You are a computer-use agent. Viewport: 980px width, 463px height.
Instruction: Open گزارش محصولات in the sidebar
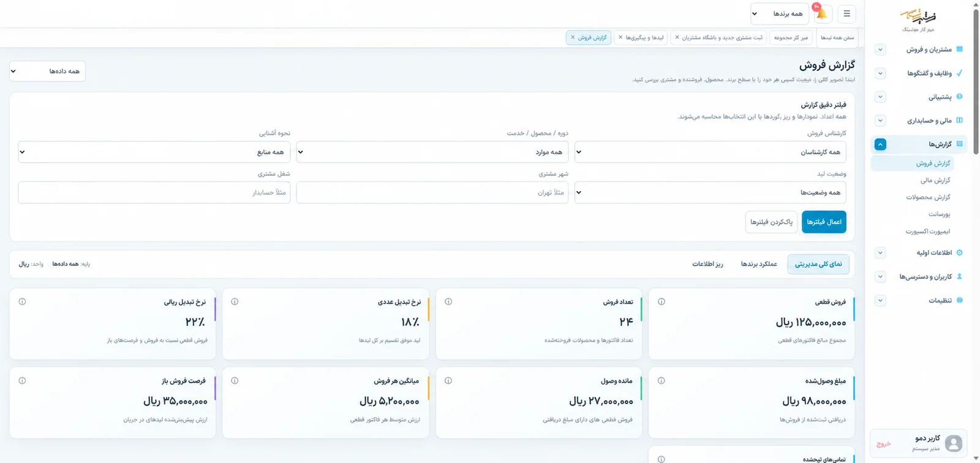[x=928, y=197]
